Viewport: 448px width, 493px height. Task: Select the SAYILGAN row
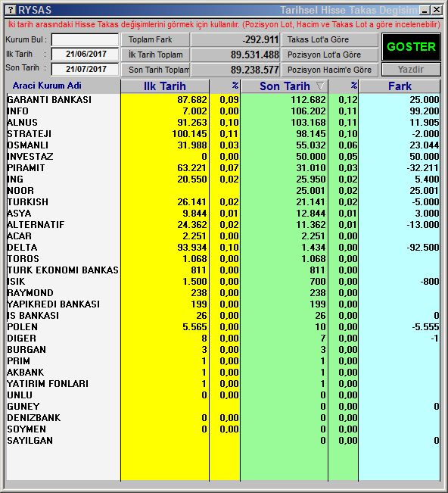[223, 440]
